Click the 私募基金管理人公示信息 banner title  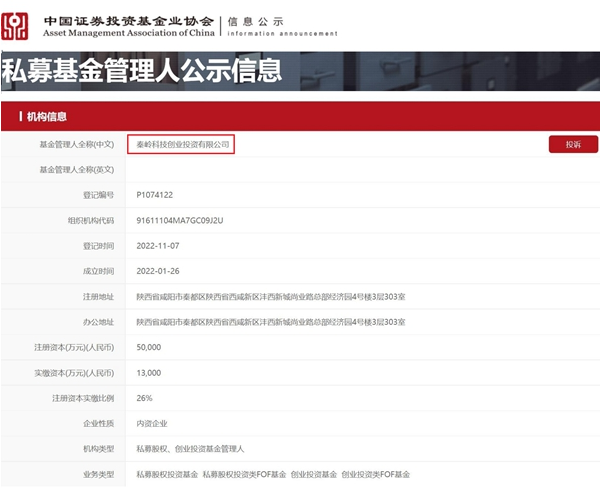142,70
